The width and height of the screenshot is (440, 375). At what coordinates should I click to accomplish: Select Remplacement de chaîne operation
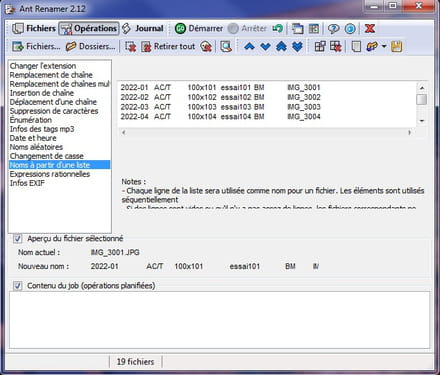tap(51, 75)
